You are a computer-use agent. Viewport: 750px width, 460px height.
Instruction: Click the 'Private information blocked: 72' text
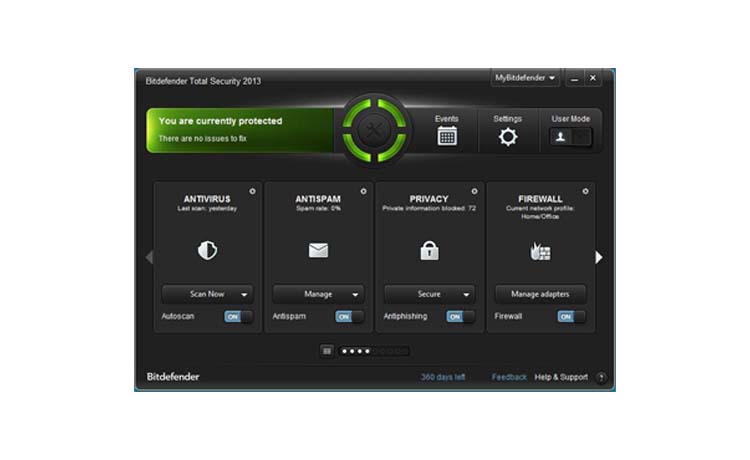429,208
